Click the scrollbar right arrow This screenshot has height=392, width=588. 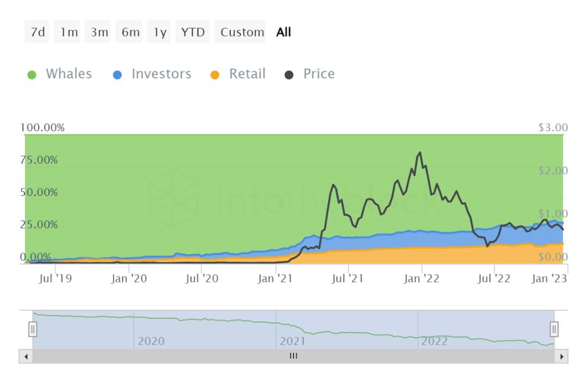click(x=561, y=357)
